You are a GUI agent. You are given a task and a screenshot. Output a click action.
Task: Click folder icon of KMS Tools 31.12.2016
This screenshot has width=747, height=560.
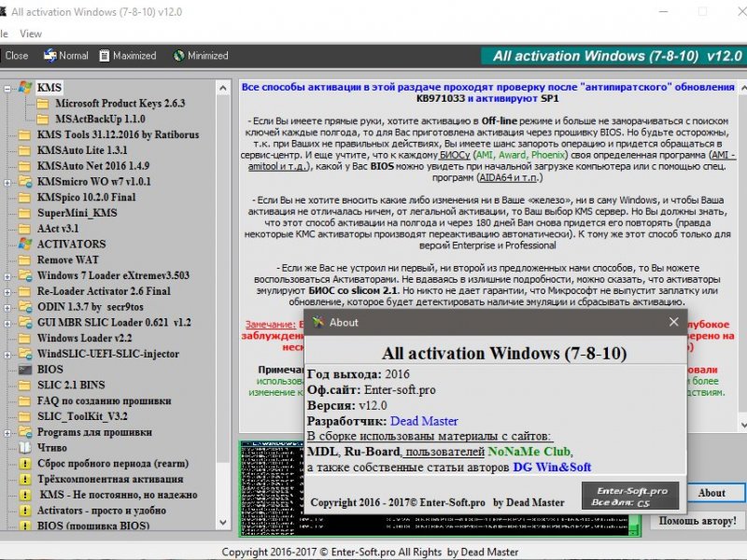25,134
